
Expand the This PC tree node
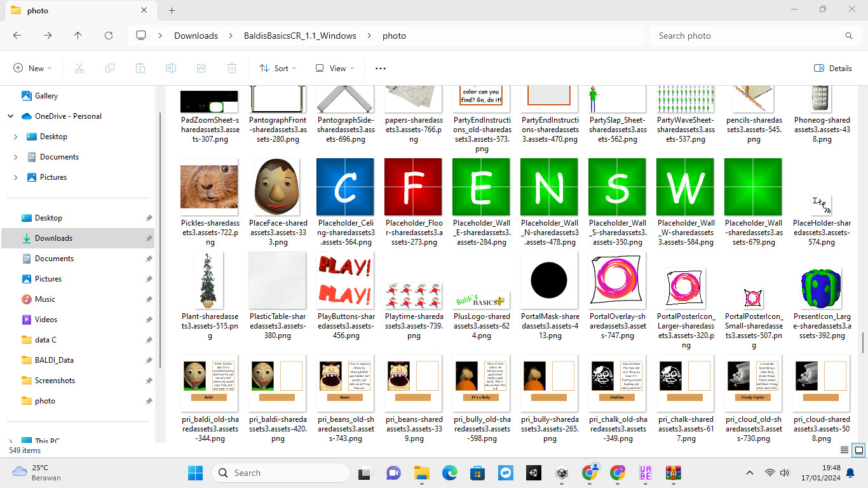(x=11, y=441)
